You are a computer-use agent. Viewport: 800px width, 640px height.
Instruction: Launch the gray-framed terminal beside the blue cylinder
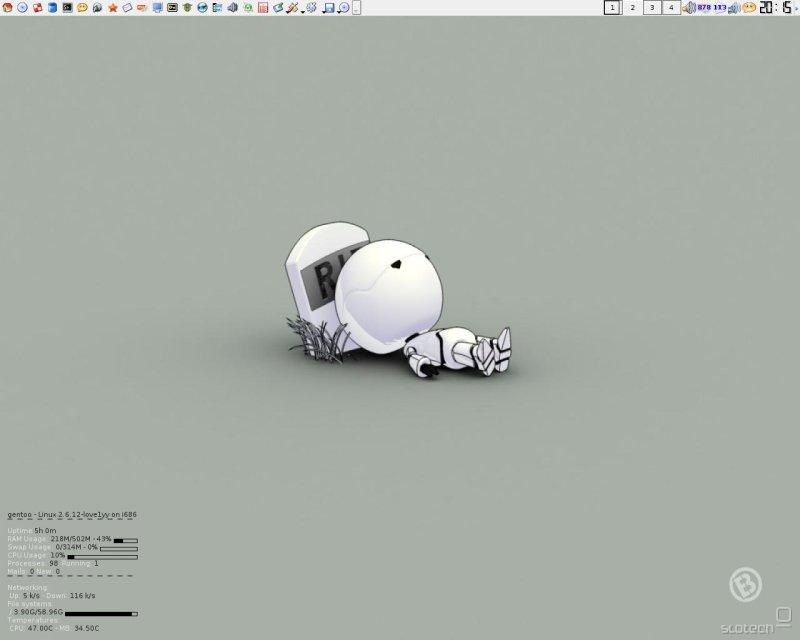(x=67, y=7)
